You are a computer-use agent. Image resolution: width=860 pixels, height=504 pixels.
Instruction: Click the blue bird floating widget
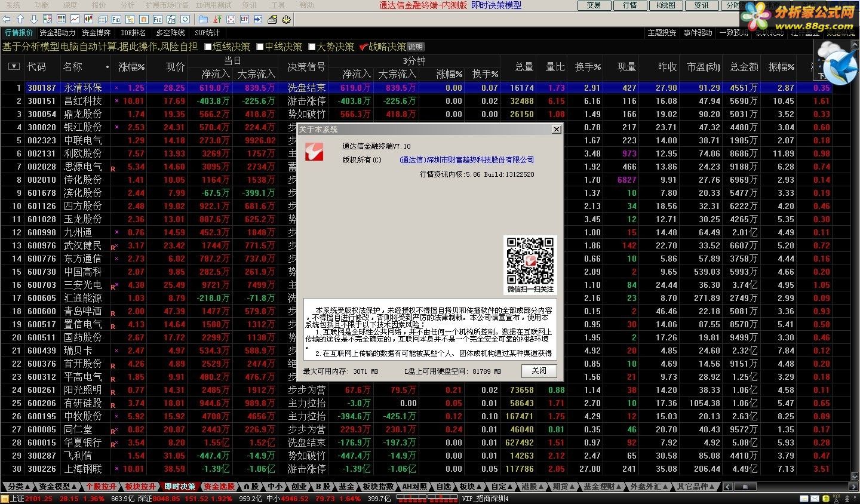tap(840, 67)
